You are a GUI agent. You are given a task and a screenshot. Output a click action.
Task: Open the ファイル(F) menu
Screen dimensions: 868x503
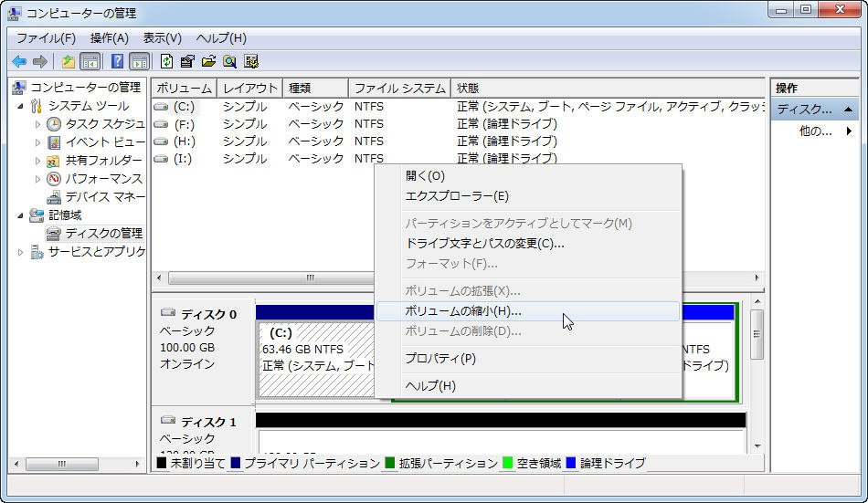click(x=46, y=38)
